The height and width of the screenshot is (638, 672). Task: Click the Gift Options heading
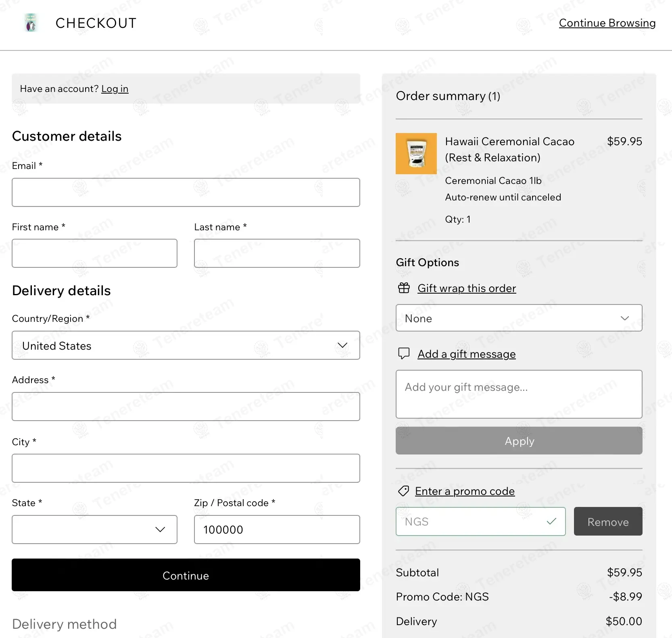click(428, 263)
